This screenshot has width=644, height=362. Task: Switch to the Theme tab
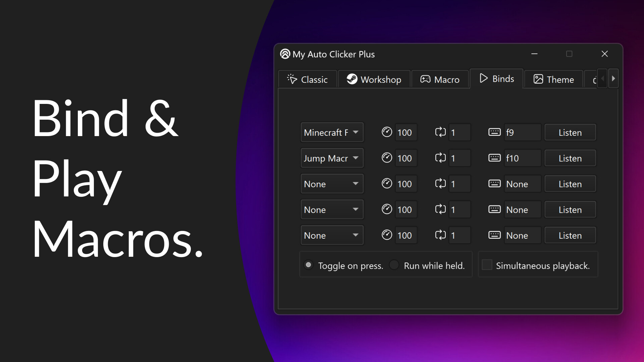[x=554, y=79]
